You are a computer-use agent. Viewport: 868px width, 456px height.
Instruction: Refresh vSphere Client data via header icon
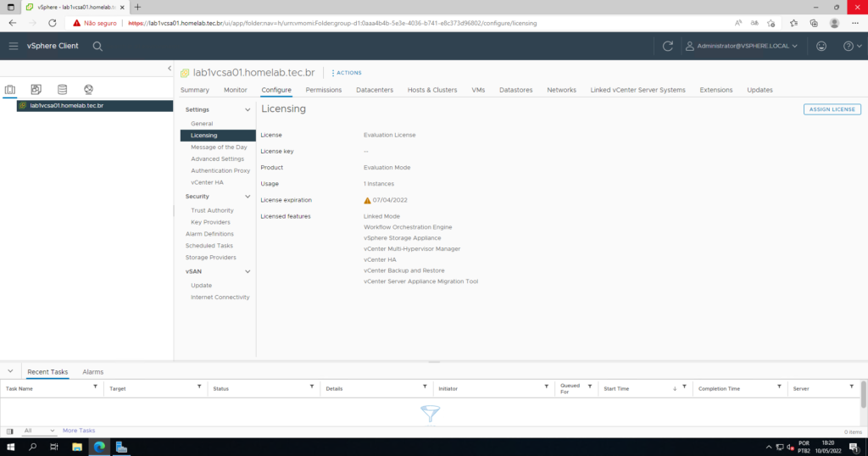668,46
